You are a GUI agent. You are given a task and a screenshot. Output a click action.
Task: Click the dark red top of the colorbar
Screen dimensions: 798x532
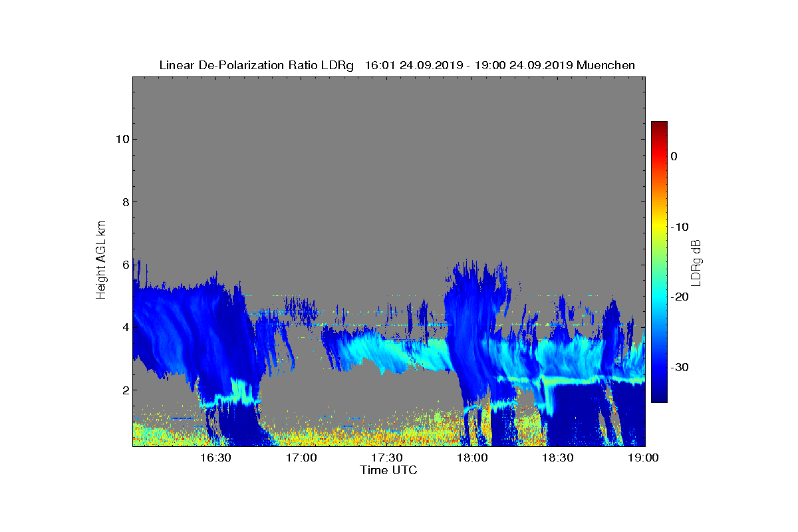point(659,126)
